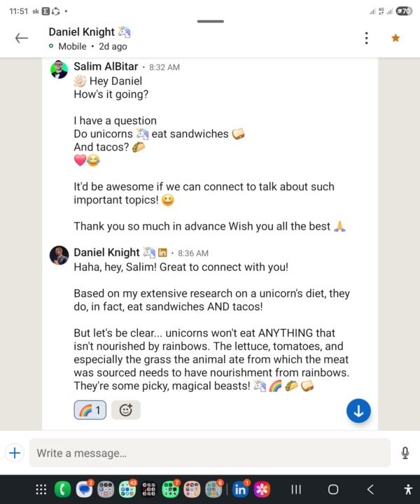The height and width of the screenshot is (504, 420).
Task: Click Salim AlBitar's sender name
Action: [x=106, y=66]
